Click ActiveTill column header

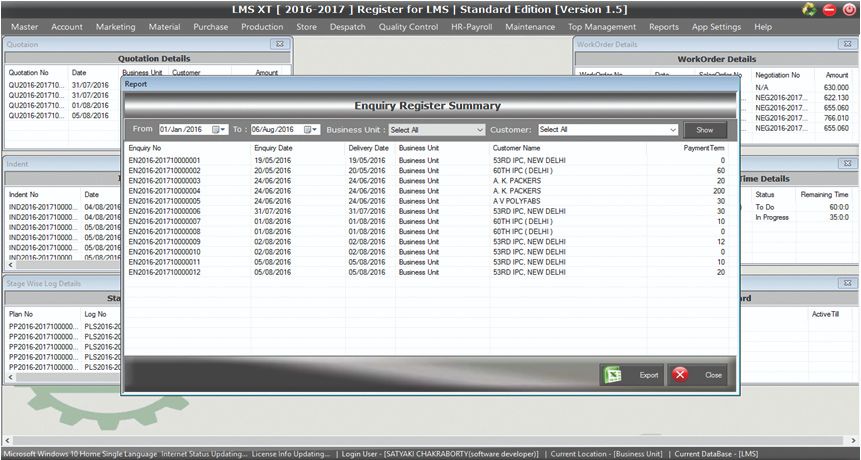tap(825, 314)
